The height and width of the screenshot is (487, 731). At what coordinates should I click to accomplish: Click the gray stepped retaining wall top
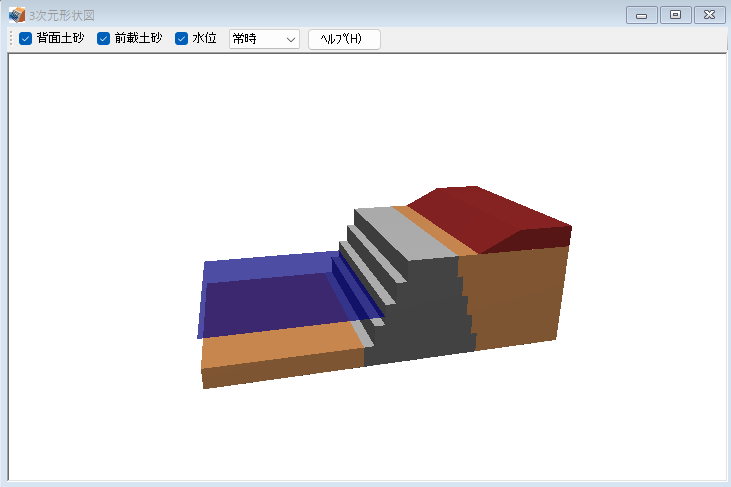point(405,234)
